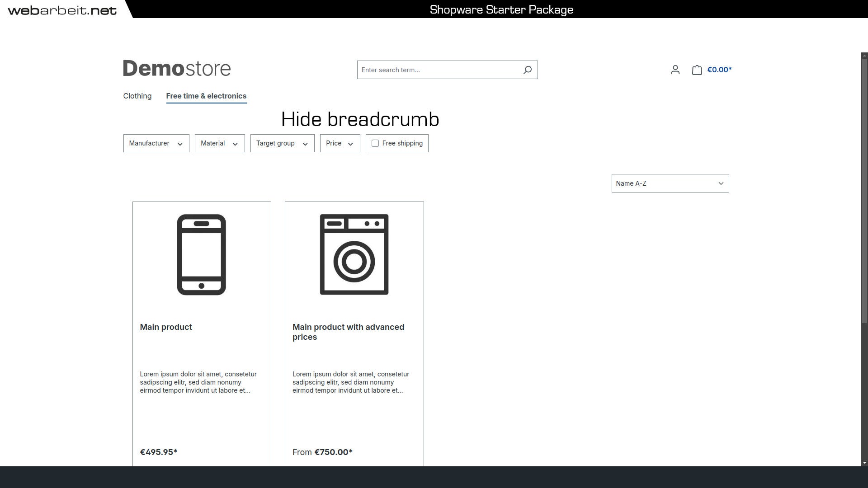Expand the Manufacturer filter dropdown

point(156,143)
